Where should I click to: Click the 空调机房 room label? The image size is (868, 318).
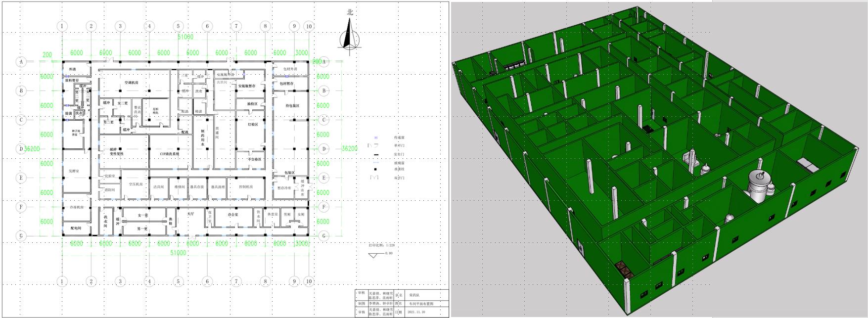point(132,83)
